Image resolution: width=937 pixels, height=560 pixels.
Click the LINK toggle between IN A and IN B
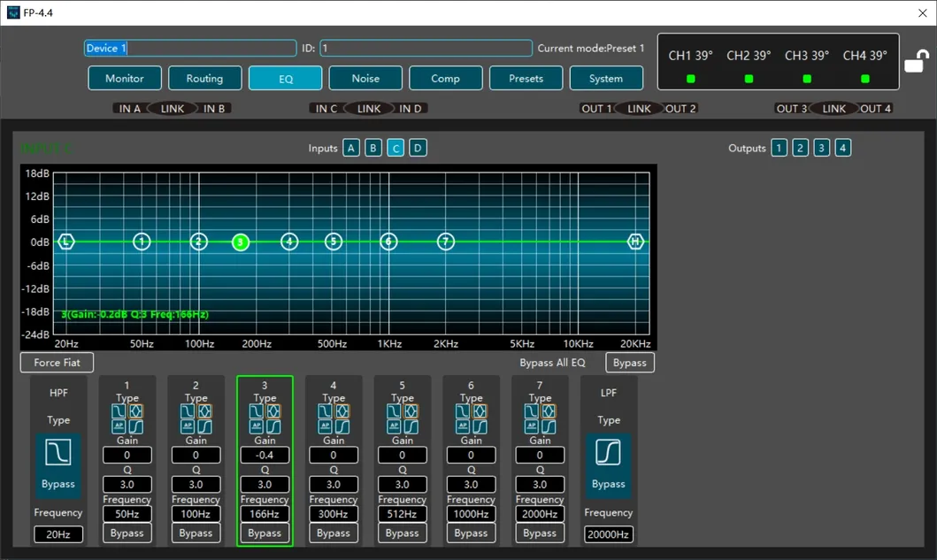pos(172,108)
